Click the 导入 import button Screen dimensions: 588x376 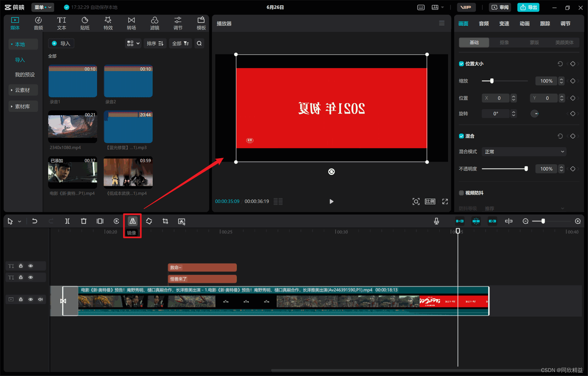point(61,43)
